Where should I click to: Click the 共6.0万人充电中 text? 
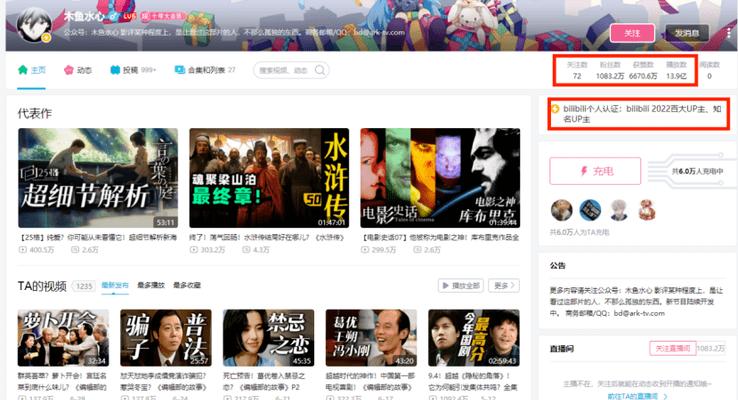coord(697,171)
